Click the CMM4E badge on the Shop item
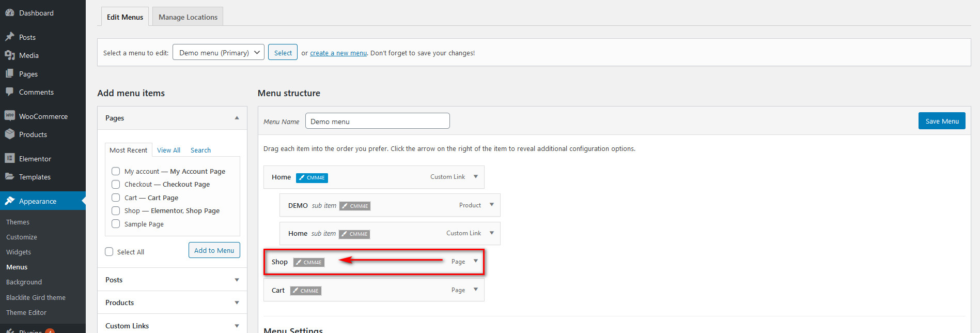 [x=309, y=262]
